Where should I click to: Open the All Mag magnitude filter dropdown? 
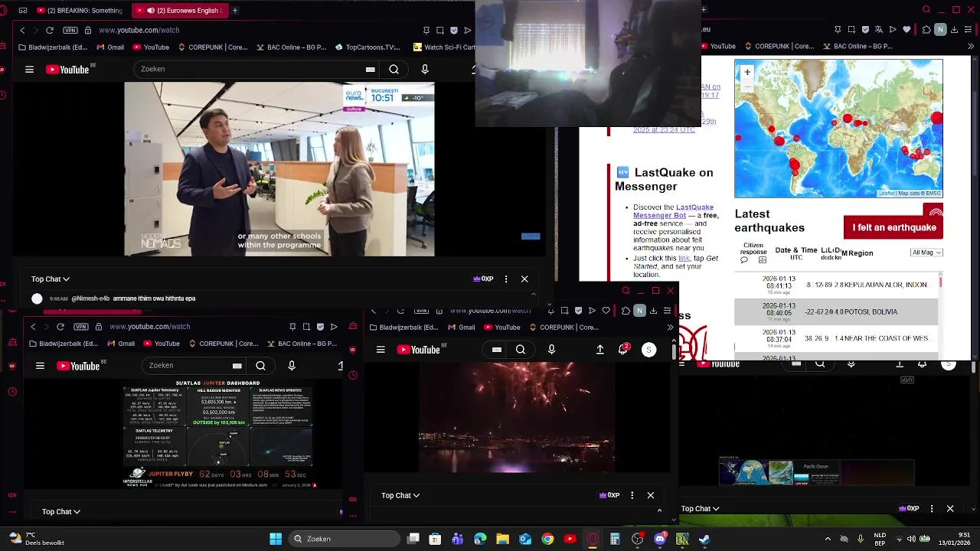click(926, 253)
